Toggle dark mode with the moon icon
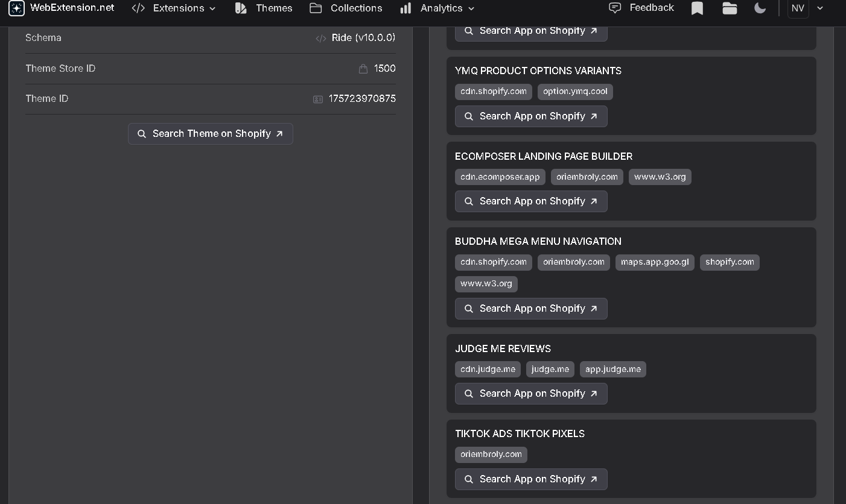846x504 pixels. point(760,8)
